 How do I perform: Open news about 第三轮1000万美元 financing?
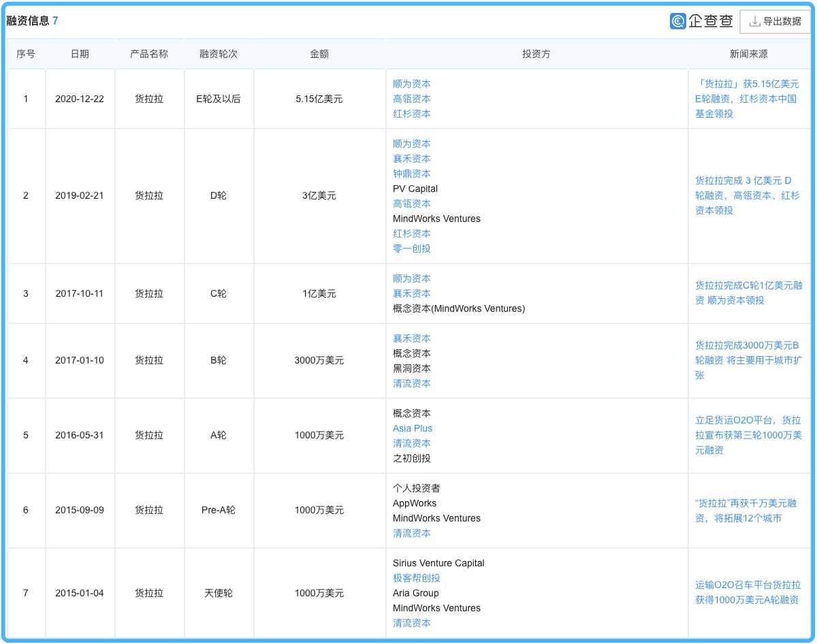[x=748, y=435]
